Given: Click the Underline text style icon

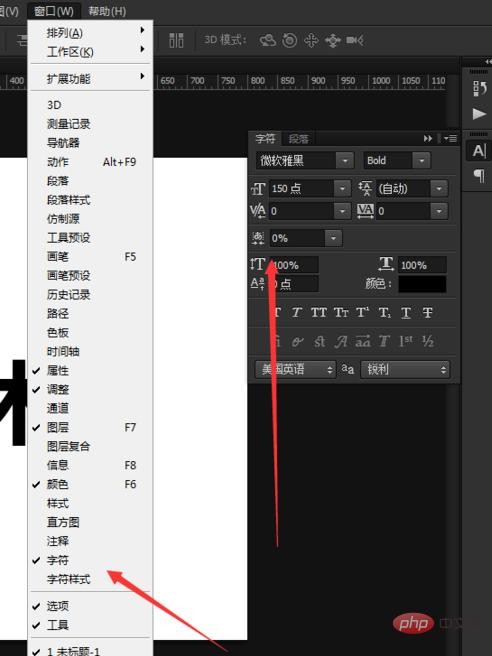Looking at the screenshot, I should pos(405,313).
